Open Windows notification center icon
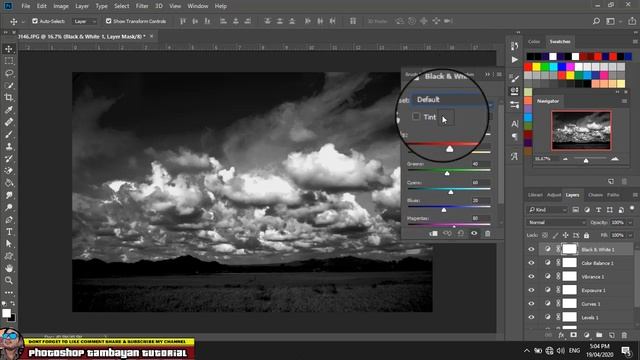This screenshot has height=360, width=640. [x=626, y=351]
